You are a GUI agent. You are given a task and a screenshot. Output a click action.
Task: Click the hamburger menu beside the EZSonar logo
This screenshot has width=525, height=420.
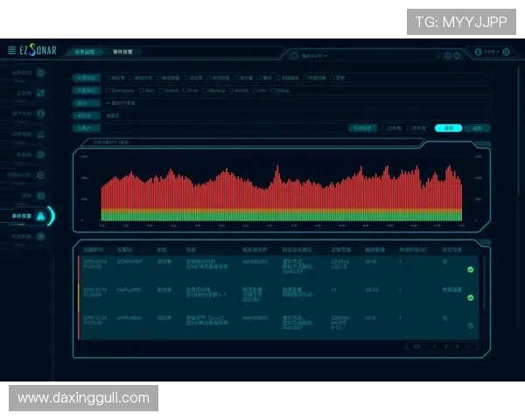click(x=11, y=51)
